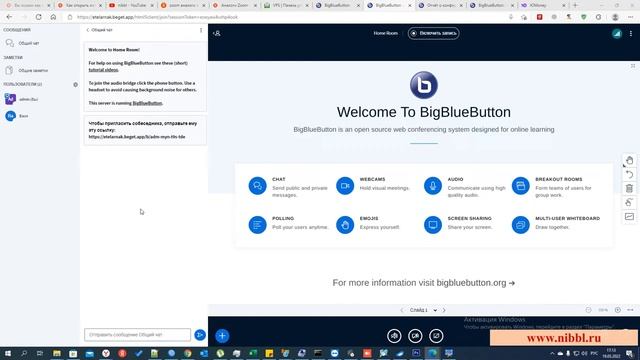The image size is (640, 360).
Task: Click the browser address bar URL
Action: tap(157, 17)
